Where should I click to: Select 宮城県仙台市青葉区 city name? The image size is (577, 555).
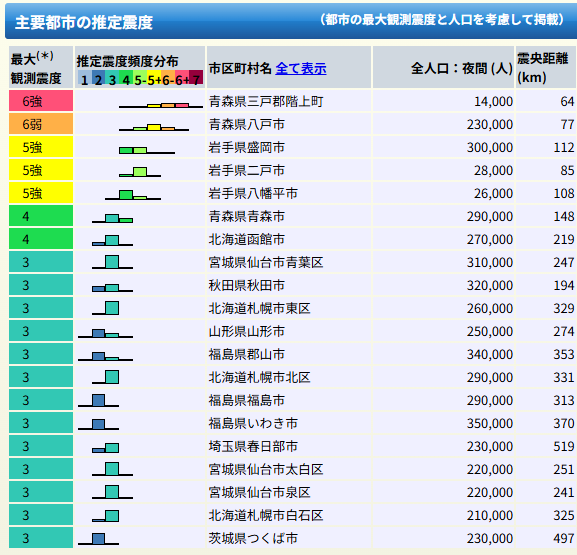pos(266,262)
